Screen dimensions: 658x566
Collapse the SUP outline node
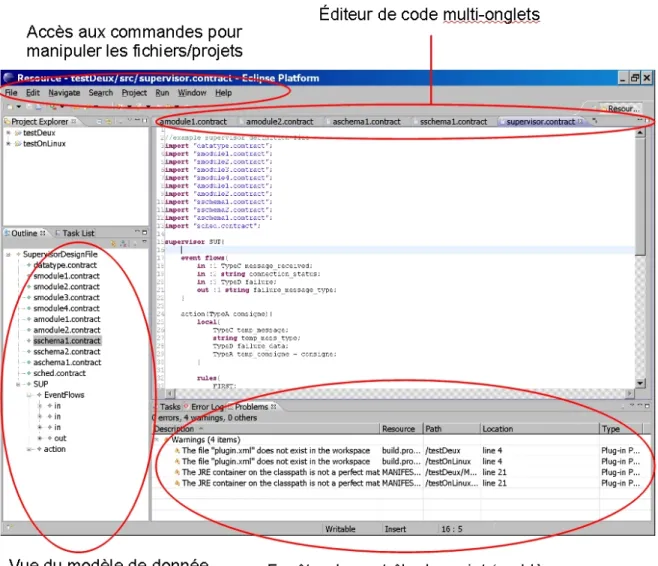[18, 384]
